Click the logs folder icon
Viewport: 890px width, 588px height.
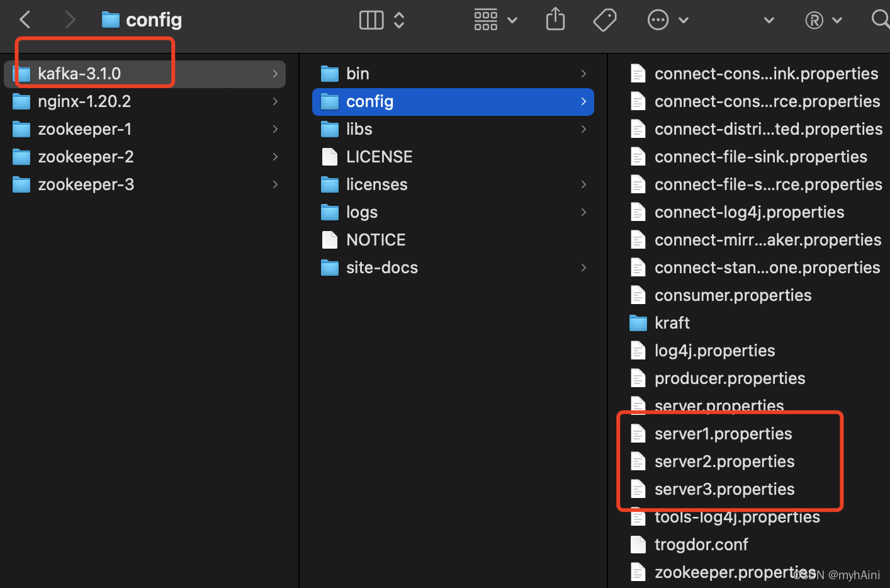click(330, 213)
